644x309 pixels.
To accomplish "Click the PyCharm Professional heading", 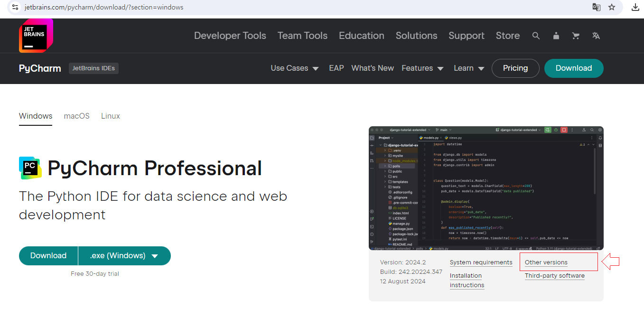I will pyautogui.click(x=155, y=168).
